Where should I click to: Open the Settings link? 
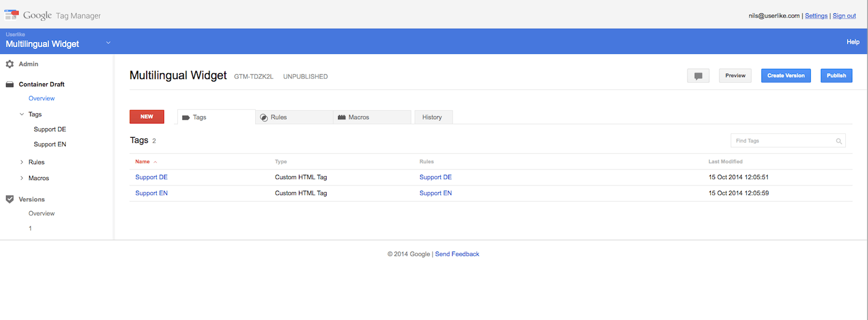click(x=816, y=16)
